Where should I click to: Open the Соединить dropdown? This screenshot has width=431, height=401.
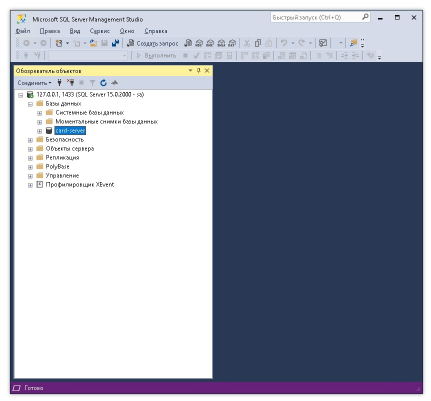pos(34,83)
